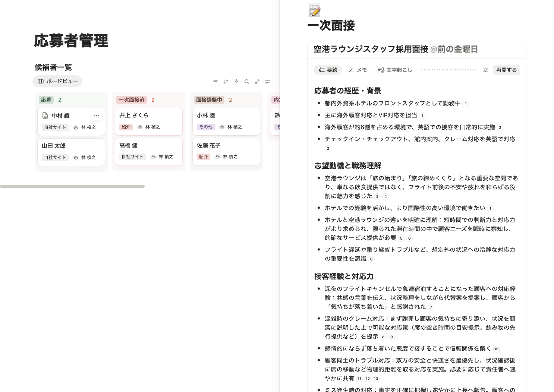Select the automation lightning bolt icon
The height and width of the screenshot is (392, 554).
pyautogui.click(x=236, y=81)
